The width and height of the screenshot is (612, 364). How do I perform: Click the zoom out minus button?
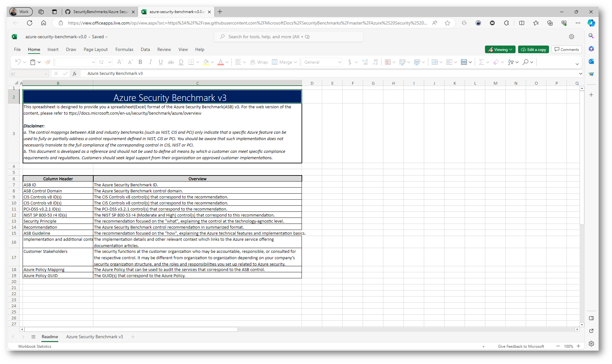coord(558,346)
